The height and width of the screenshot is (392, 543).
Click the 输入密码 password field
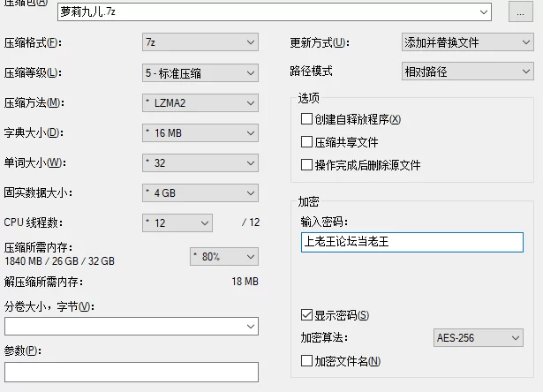pos(412,242)
